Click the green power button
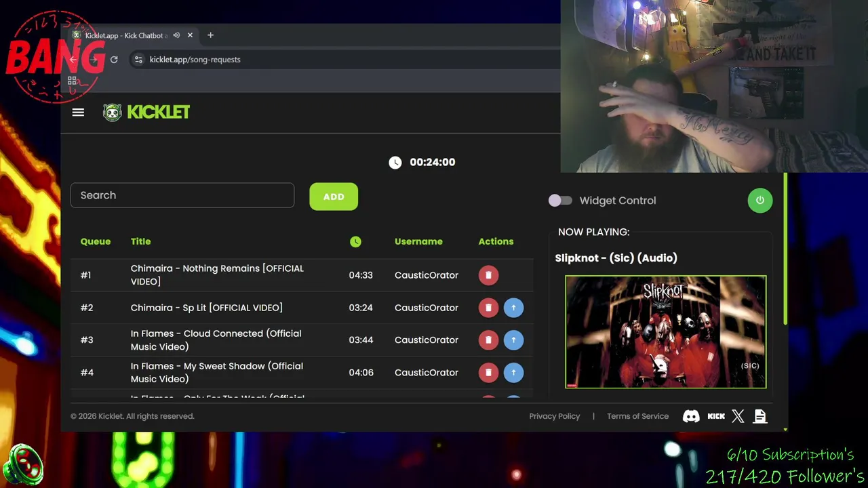 (x=760, y=201)
